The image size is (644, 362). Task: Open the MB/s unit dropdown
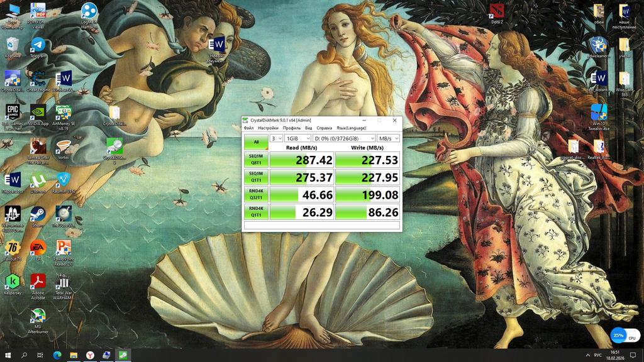point(389,138)
